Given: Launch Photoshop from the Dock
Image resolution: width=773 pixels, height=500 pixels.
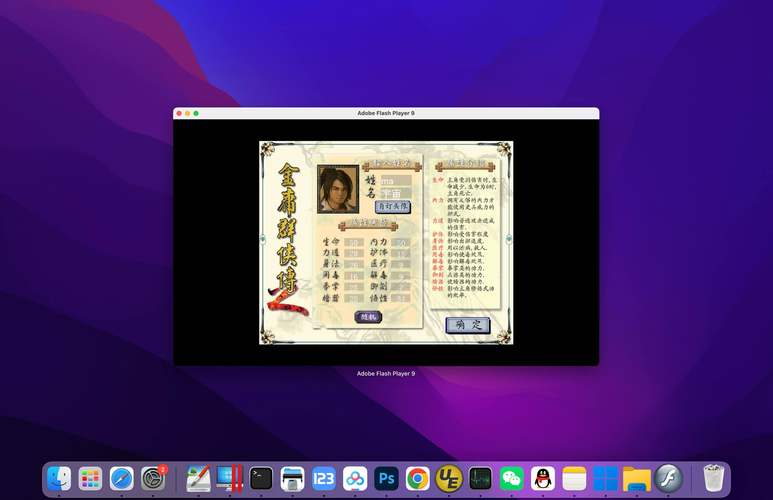Looking at the screenshot, I should (x=386, y=478).
